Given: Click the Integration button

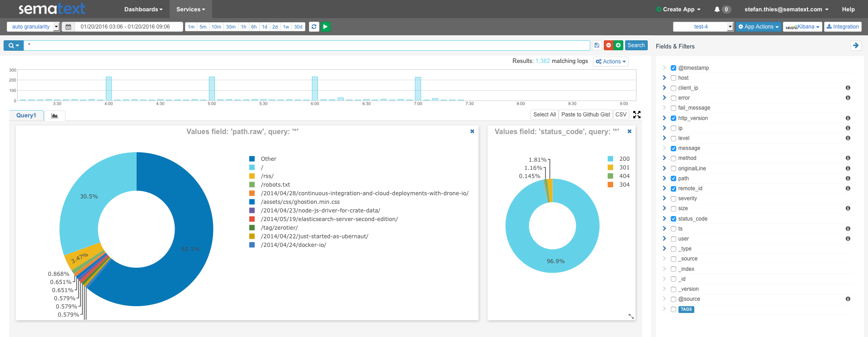Looking at the screenshot, I should (843, 27).
